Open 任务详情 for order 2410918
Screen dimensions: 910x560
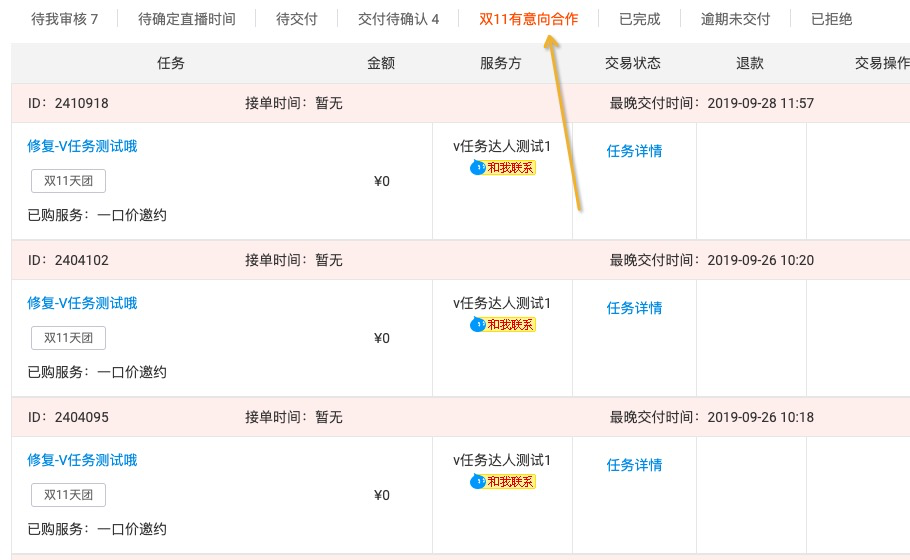[x=634, y=151]
